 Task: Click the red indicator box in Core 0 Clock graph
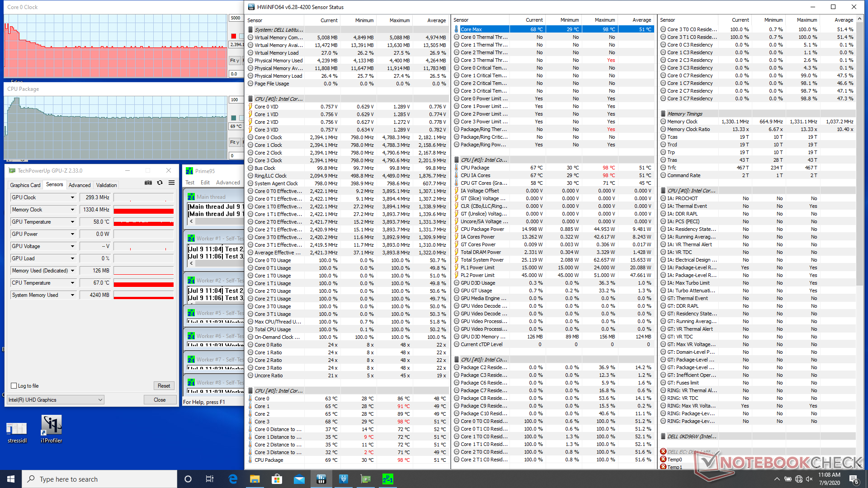tap(233, 36)
